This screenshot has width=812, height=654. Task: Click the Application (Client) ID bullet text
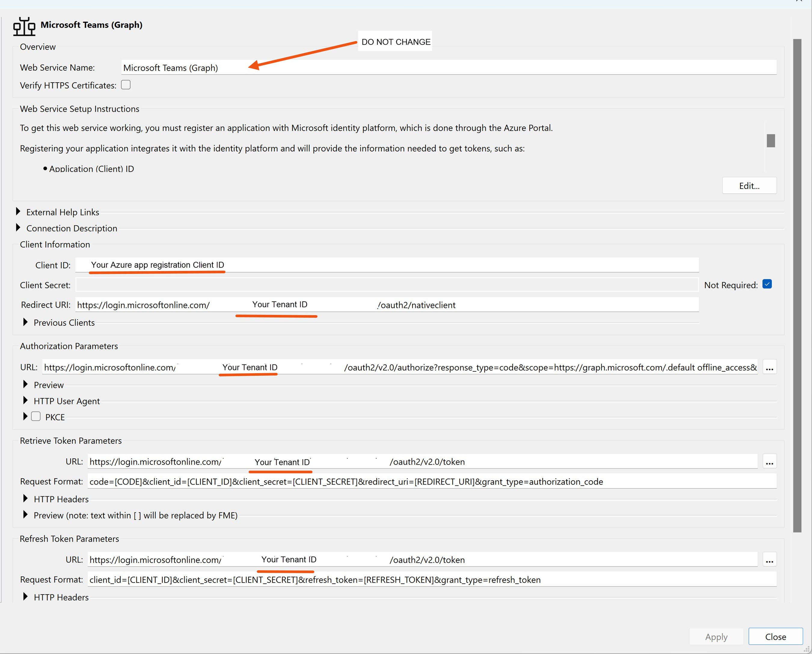click(92, 169)
